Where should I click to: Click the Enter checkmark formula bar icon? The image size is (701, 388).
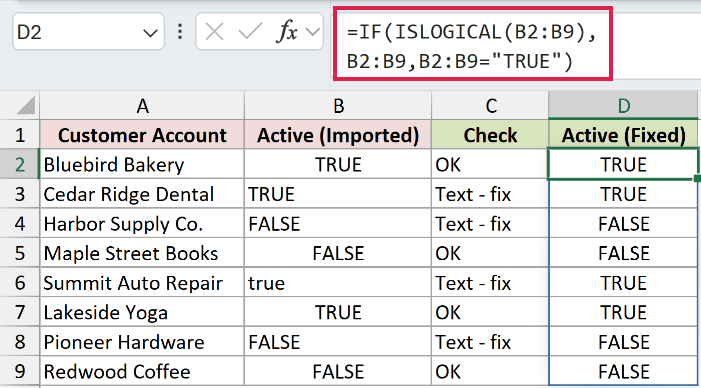click(x=250, y=32)
